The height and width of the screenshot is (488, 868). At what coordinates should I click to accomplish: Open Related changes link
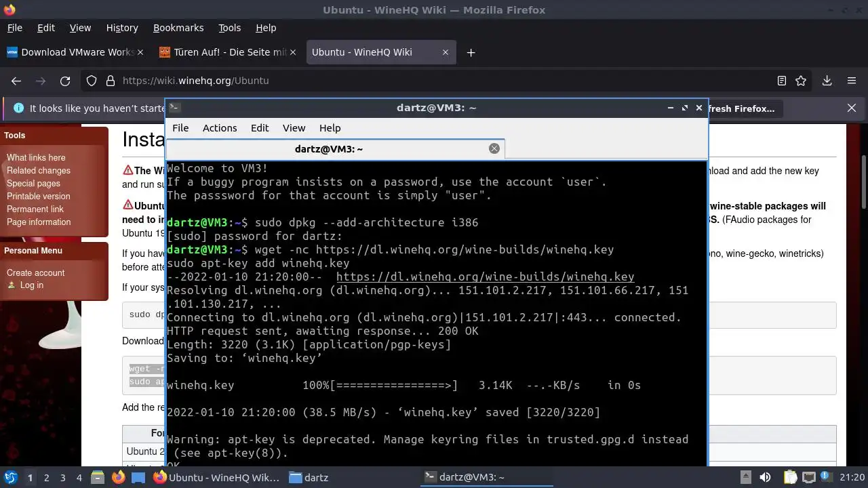pos(39,170)
